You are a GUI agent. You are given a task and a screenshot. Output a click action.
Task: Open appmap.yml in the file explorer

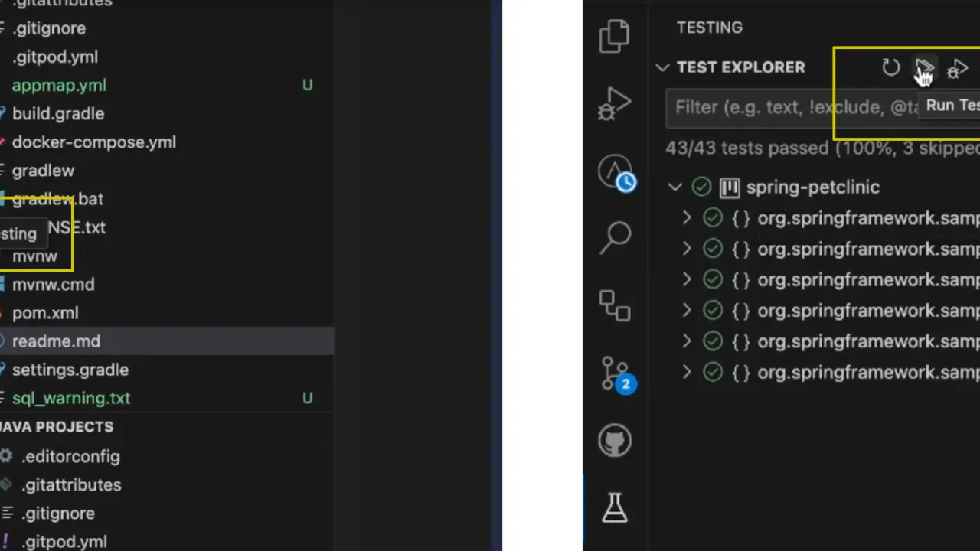click(x=59, y=85)
